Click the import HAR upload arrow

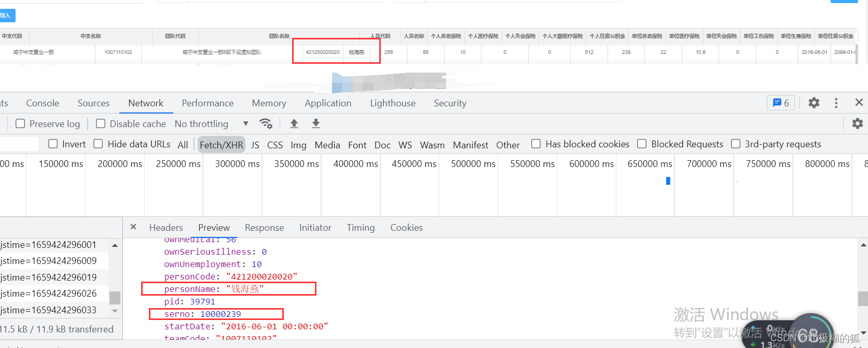click(x=294, y=123)
